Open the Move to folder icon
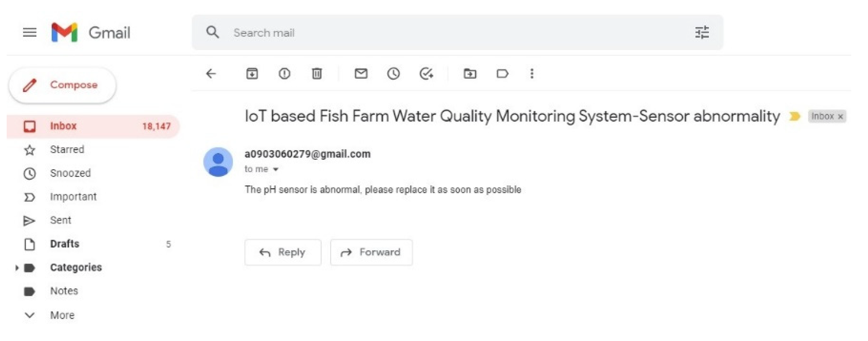 click(x=469, y=74)
